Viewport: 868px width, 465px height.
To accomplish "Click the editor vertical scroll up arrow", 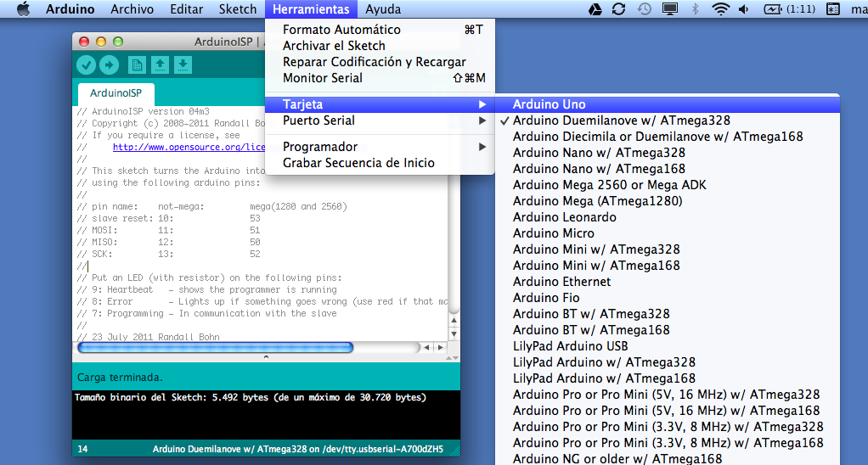I will click(x=454, y=320).
